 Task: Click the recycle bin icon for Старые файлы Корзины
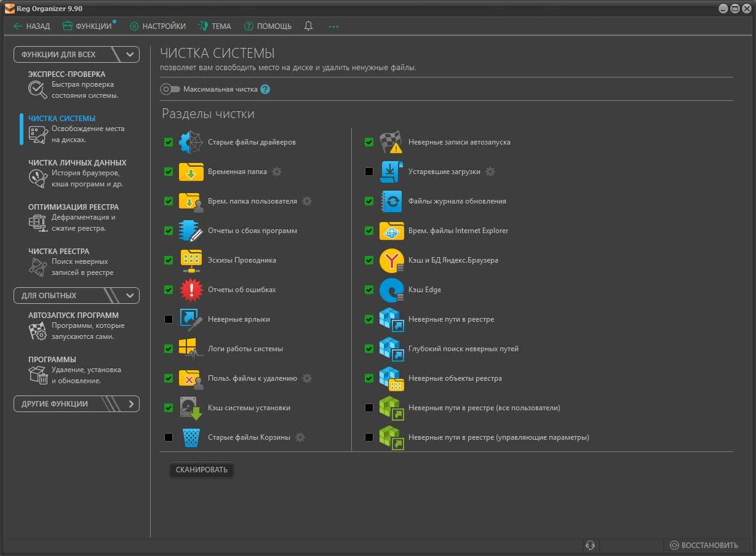pyautogui.click(x=191, y=437)
